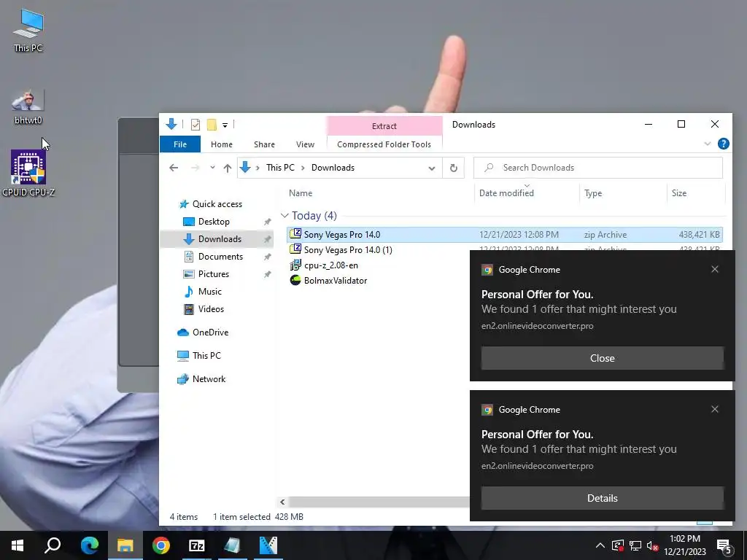Open the taskbar clock and date
Screen dimensions: 747x560
coord(684,545)
